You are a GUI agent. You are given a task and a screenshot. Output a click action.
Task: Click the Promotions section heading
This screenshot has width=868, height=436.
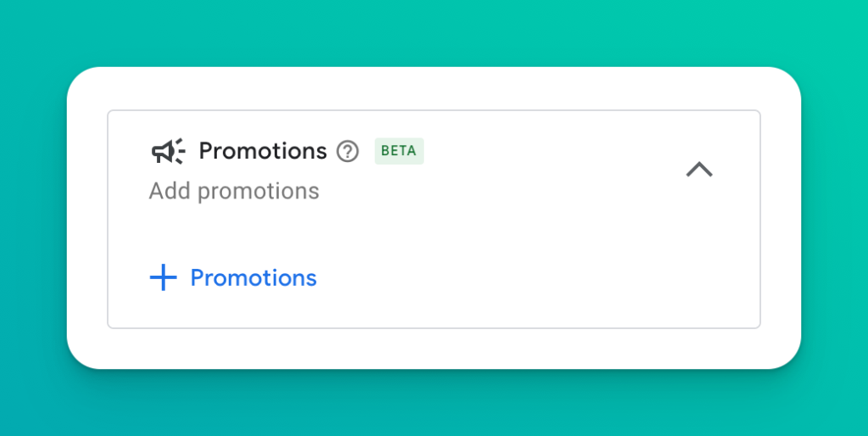click(x=263, y=151)
